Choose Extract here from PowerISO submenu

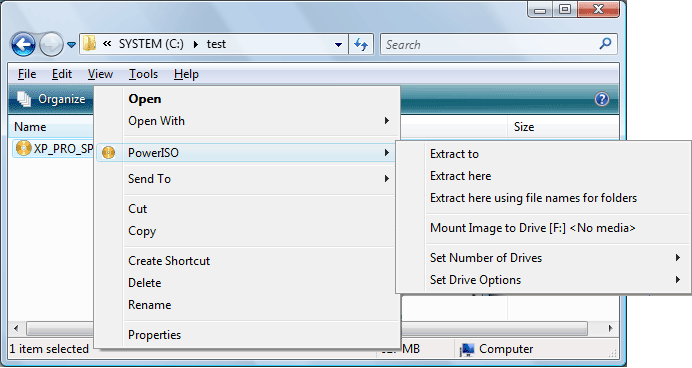click(460, 176)
